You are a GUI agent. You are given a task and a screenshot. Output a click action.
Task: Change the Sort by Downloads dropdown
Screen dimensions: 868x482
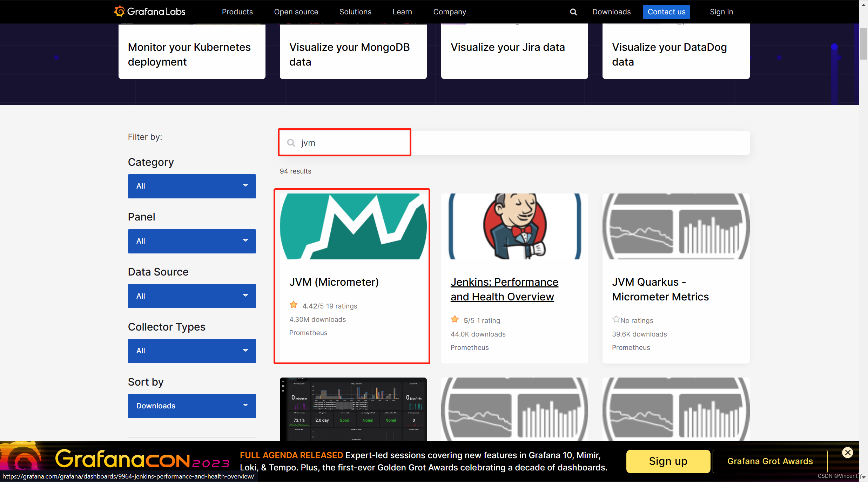click(192, 406)
